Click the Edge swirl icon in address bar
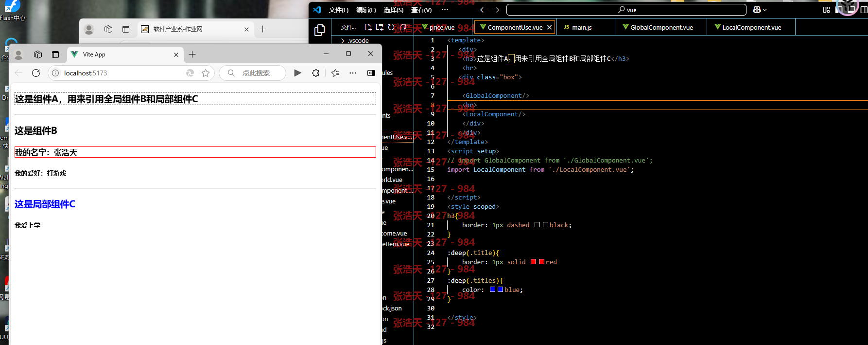Screen dimensions: 868x345 click(x=190, y=73)
